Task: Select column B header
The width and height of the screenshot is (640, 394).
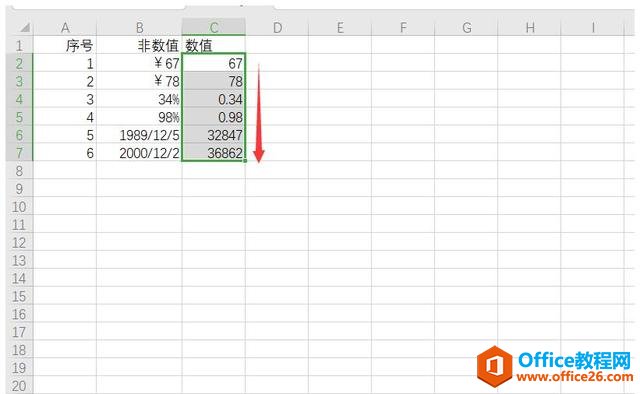Action: pyautogui.click(x=139, y=27)
